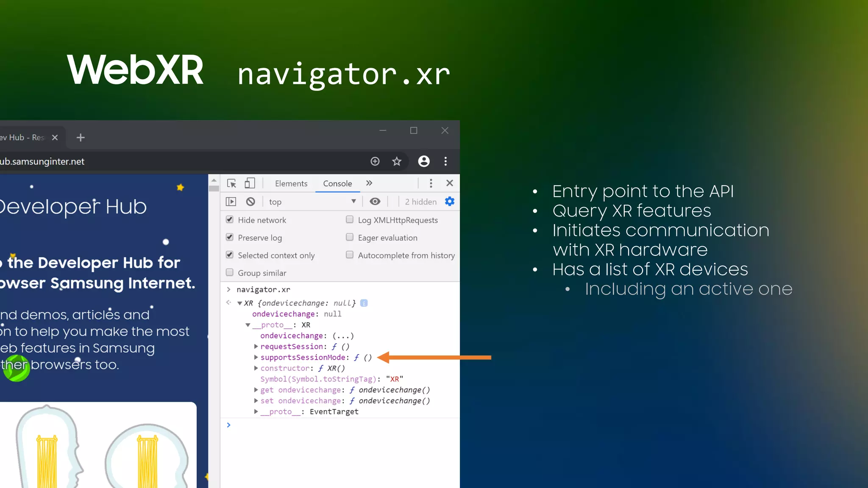Viewport: 868px width, 488px height.
Task: Open DevTools customize three-dot menu
Action: pyautogui.click(x=431, y=183)
